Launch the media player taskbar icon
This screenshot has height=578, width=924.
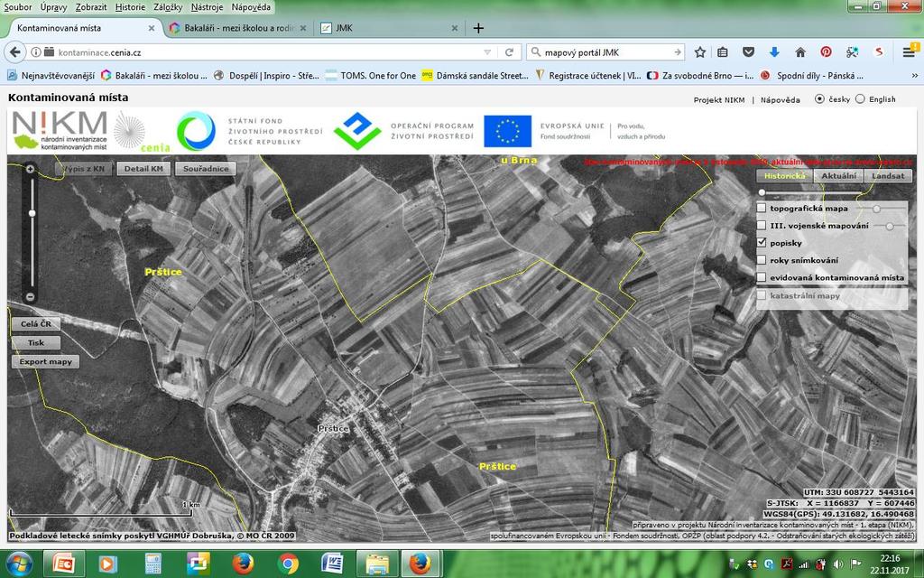tap(108, 564)
